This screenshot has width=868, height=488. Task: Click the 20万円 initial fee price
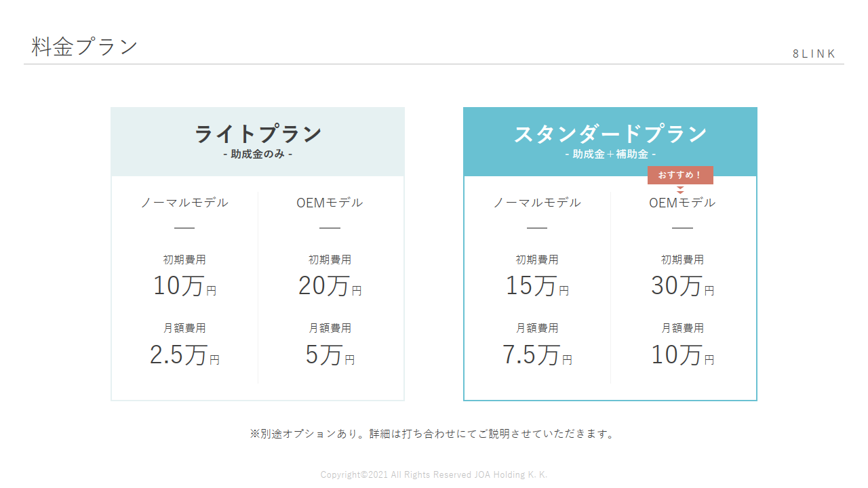330,286
